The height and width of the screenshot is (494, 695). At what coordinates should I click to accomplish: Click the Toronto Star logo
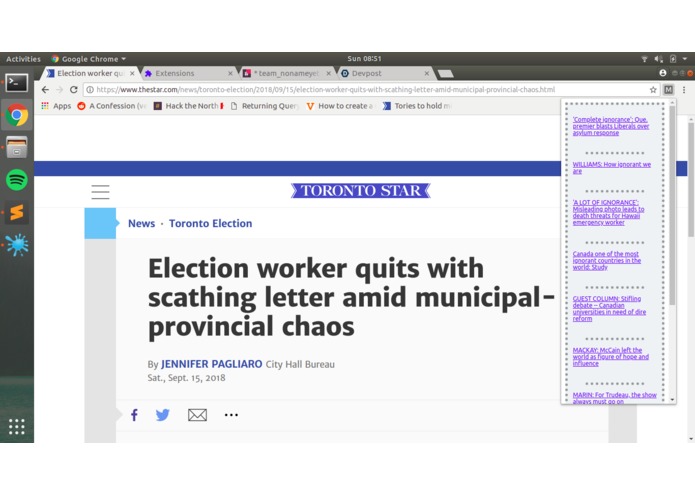coord(361,191)
